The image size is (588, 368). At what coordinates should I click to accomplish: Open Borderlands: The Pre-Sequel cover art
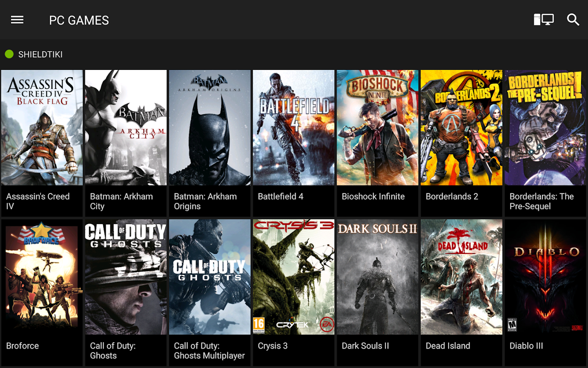point(546,128)
